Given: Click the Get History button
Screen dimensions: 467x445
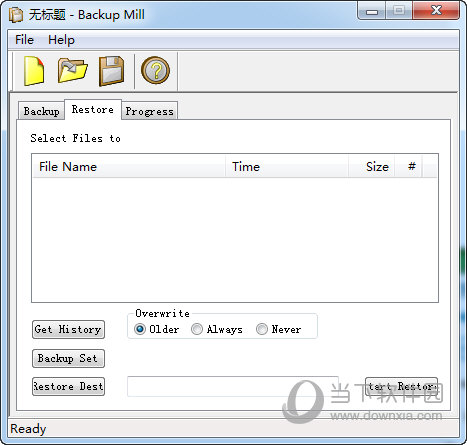Looking at the screenshot, I should (68, 329).
